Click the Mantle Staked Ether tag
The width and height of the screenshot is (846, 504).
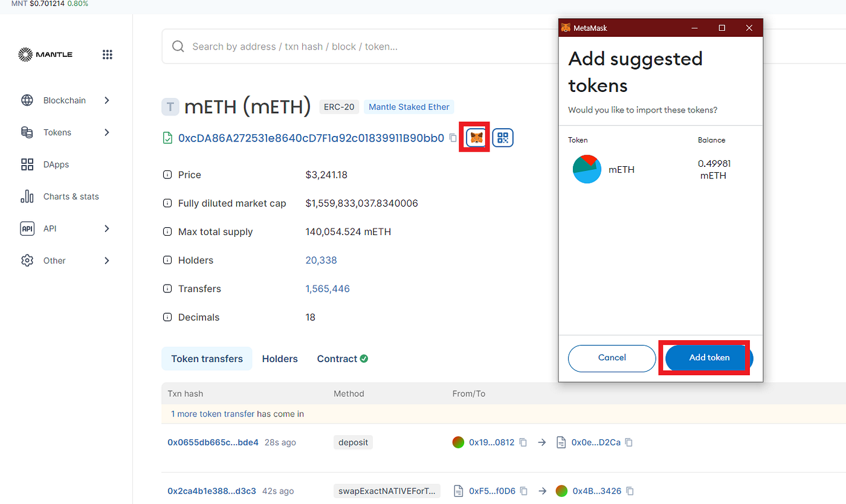pos(409,107)
